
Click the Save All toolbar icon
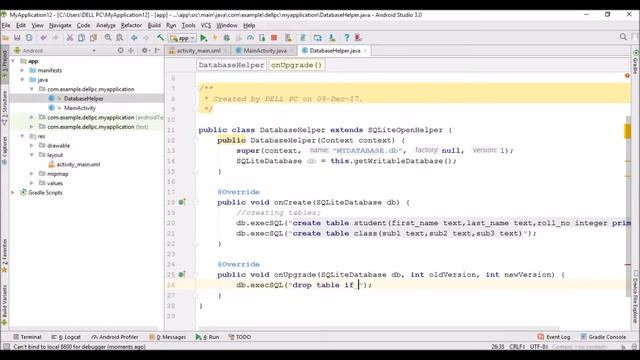coord(17,38)
